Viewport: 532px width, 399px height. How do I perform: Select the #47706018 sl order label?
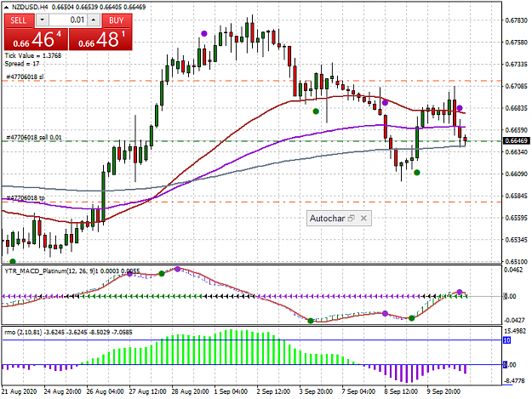tap(25, 77)
